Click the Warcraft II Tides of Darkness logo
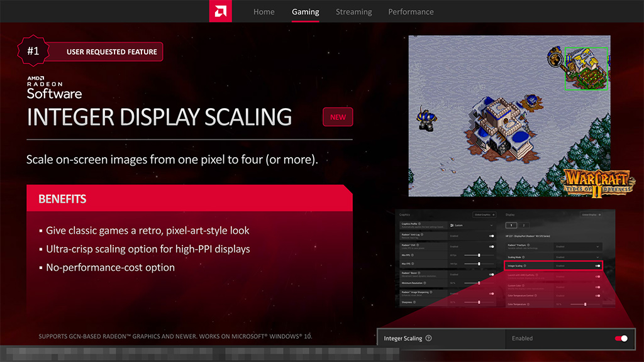Viewport: 644px width, 362px height. 597,182
